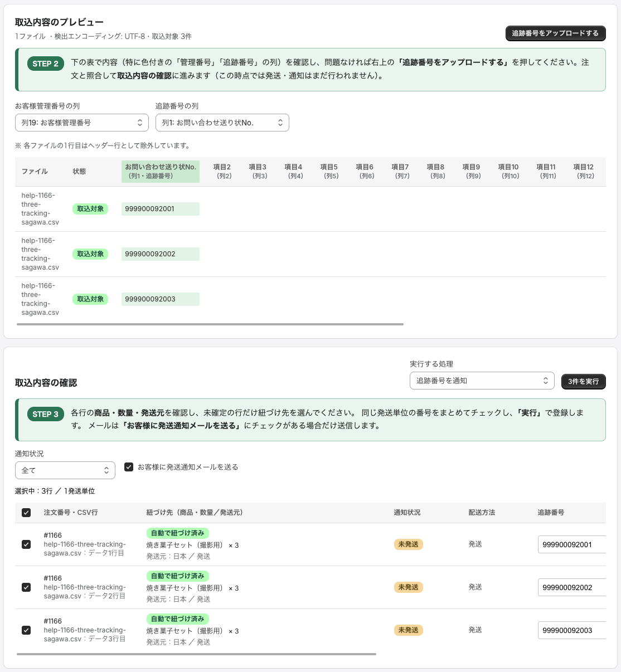Click 取込対象 badge beside 999900092002
Screen dimensions: 621x672
click(x=90, y=254)
